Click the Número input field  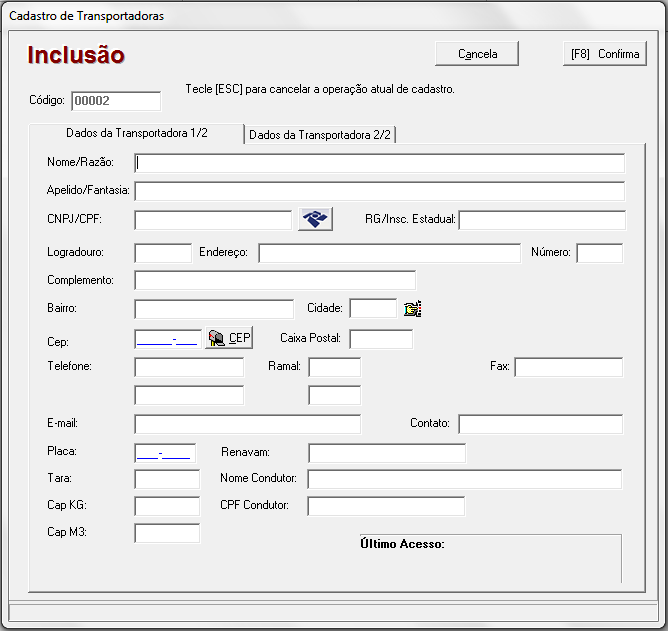[599, 253]
